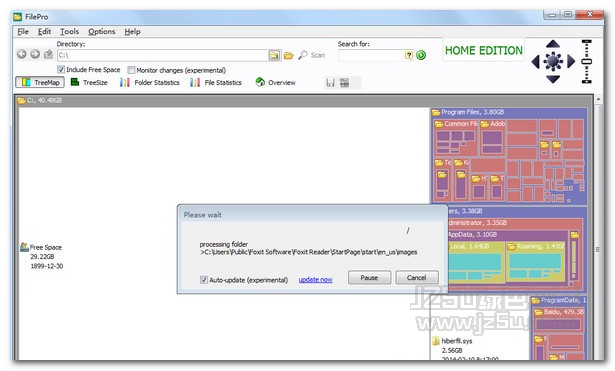Open the File menu
This screenshot has height=371, width=615.
tap(23, 32)
